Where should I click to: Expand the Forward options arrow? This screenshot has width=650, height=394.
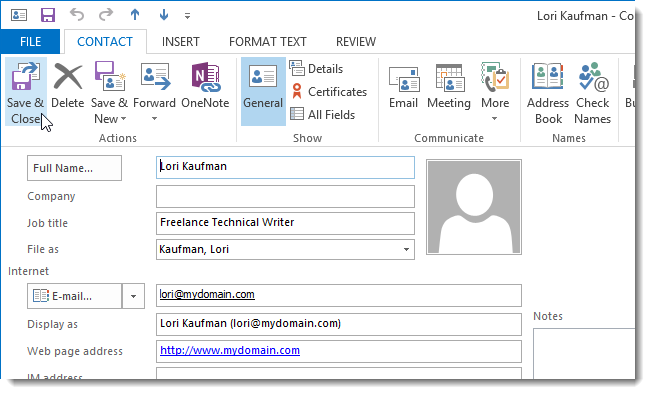154,119
